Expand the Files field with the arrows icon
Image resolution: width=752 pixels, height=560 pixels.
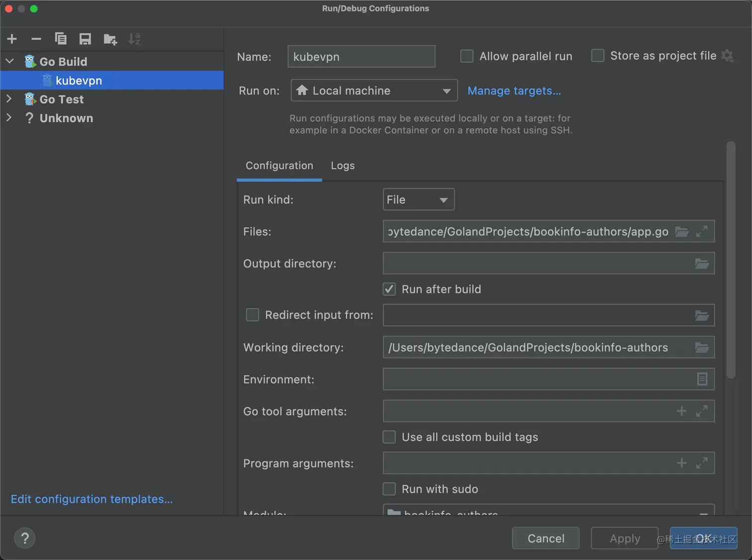tap(702, 231)
